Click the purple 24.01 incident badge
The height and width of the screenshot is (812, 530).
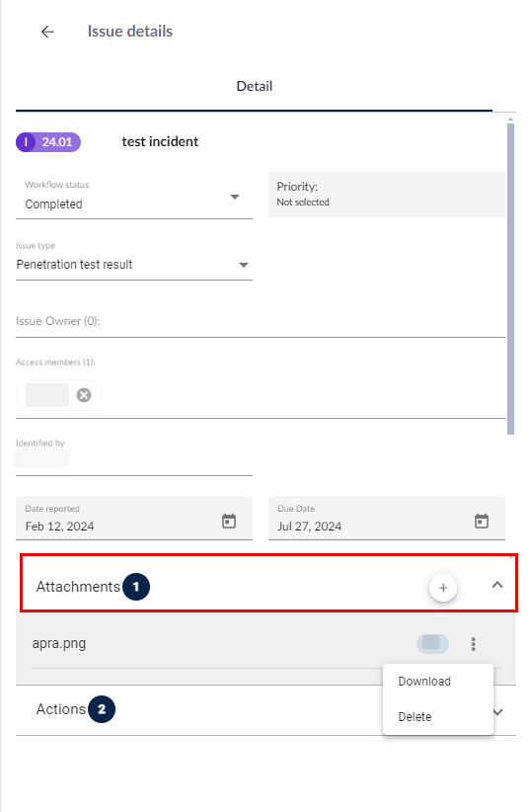pos(48,142)
